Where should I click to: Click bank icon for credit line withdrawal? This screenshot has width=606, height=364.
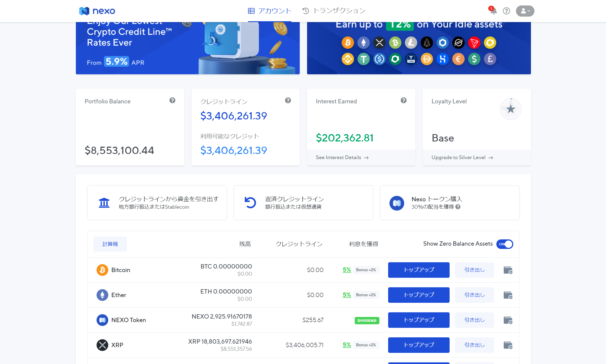pos(104,203)
